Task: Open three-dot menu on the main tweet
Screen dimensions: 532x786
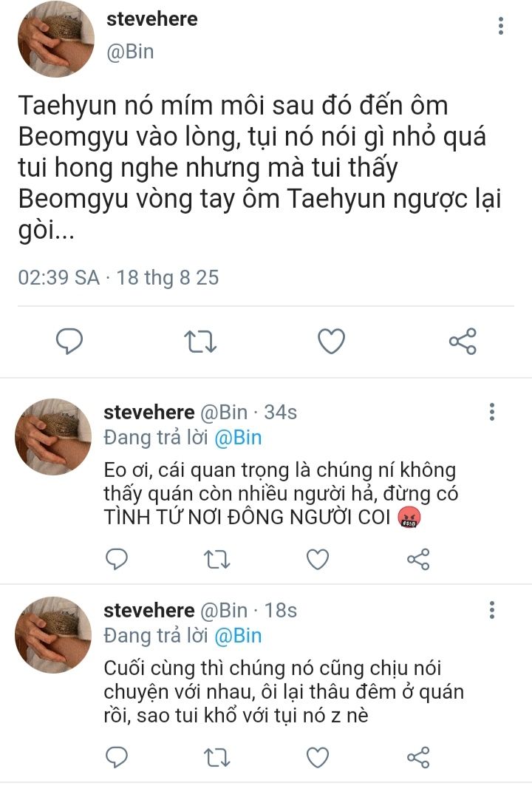Action: click(x=500, y=26)
